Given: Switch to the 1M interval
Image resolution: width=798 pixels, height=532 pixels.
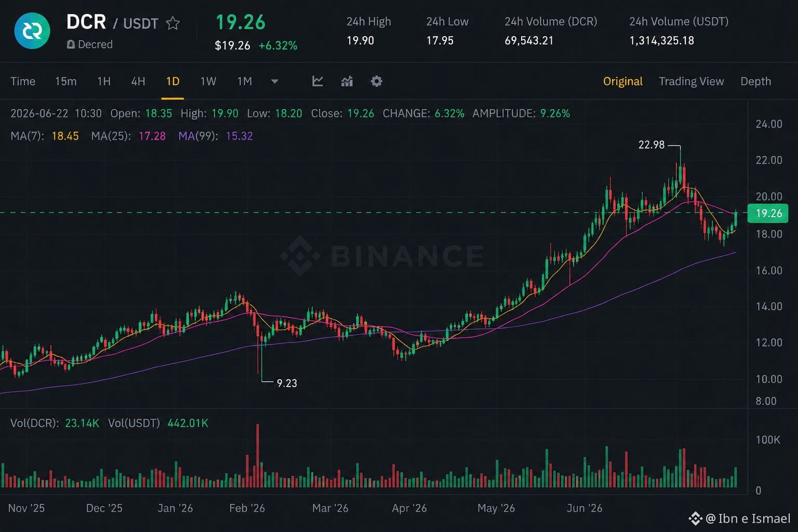Looking at the screenshot, I should [x=245, y=81].
